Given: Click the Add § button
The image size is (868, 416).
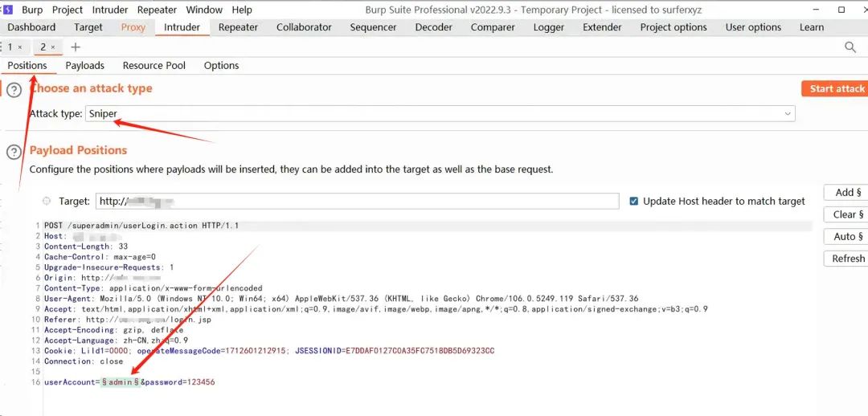Looking at the screenshot, I should 845,193.
